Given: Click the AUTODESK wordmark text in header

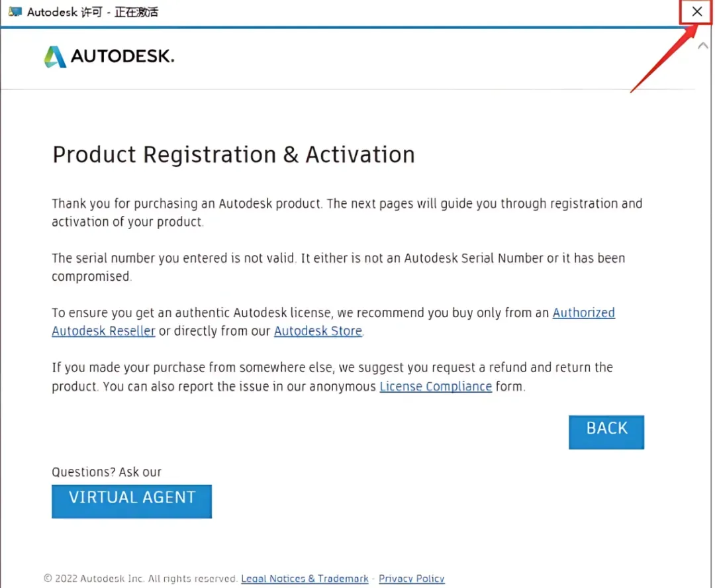Looking at the screenshot, I should (x=122, y=57).
